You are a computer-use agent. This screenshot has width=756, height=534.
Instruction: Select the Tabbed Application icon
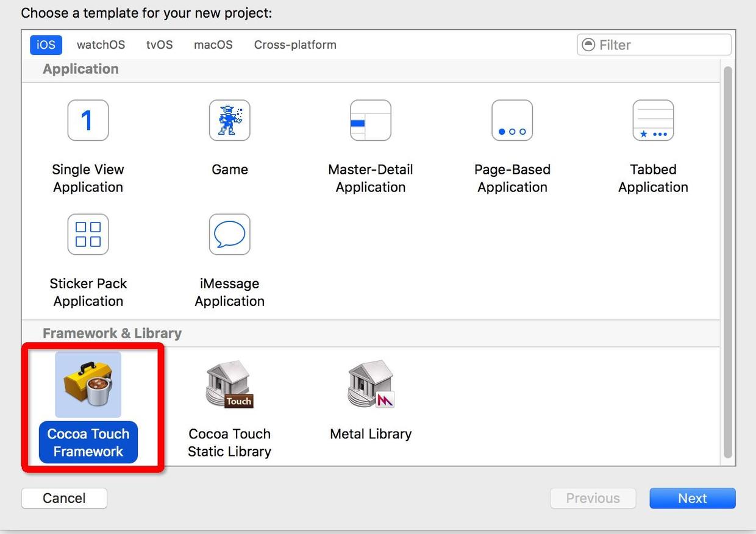(x=653, y=121)
